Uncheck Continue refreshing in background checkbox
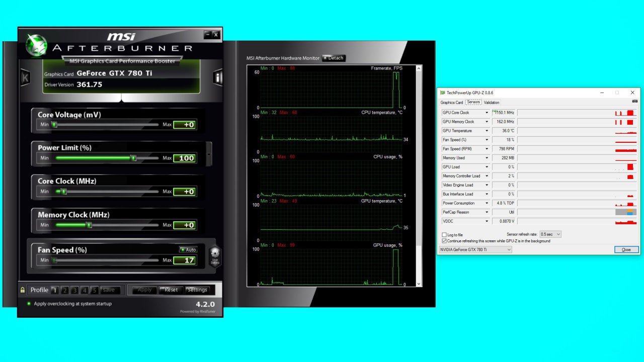Screen dimensions: 644x362 pyautogui.click(x=444, y=241)
